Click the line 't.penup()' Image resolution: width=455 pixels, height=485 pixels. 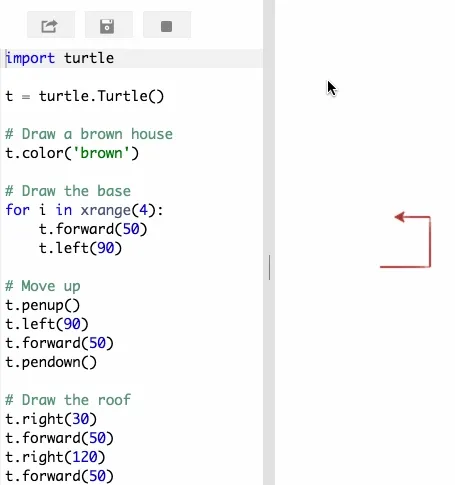coord(43,305)
